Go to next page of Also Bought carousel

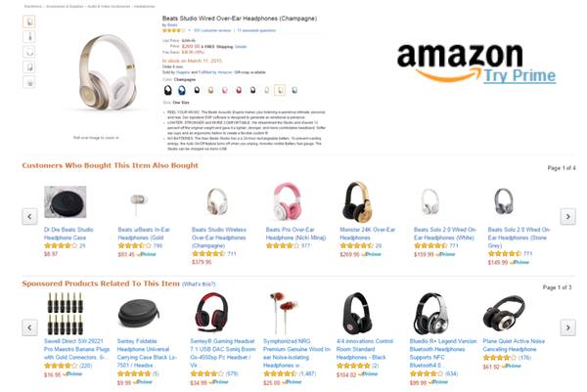tap(567, 216)
